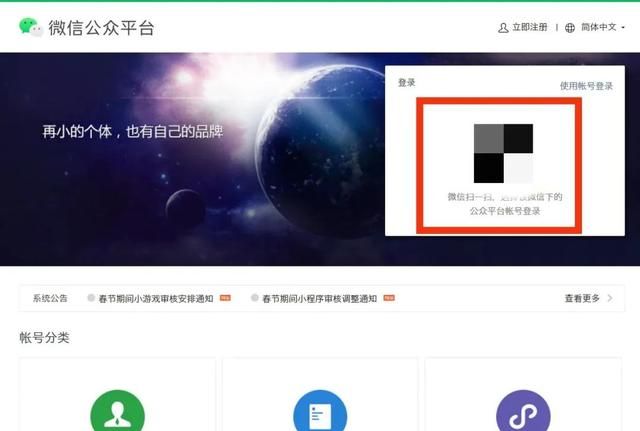This screenshot has width=640, height=431.
Task: Click the new badge after 小程序审核调整通知
Action: (389, 298)
